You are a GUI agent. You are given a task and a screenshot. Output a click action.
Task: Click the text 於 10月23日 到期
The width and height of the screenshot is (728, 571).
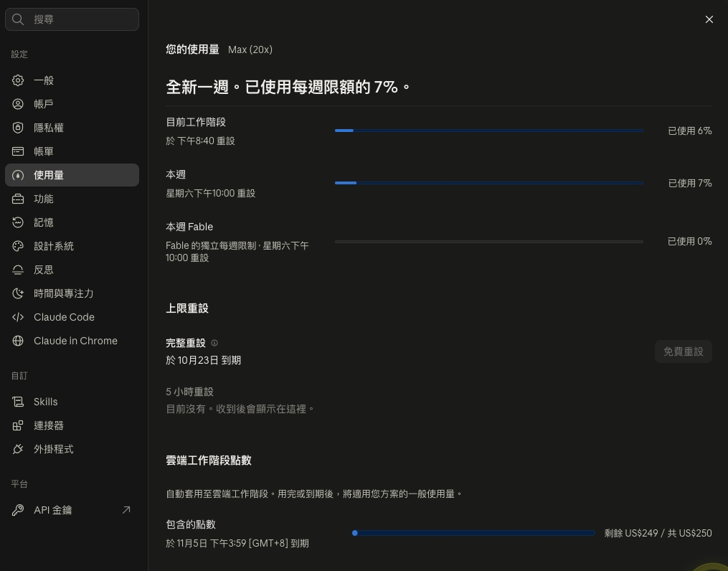coord(204,360)
